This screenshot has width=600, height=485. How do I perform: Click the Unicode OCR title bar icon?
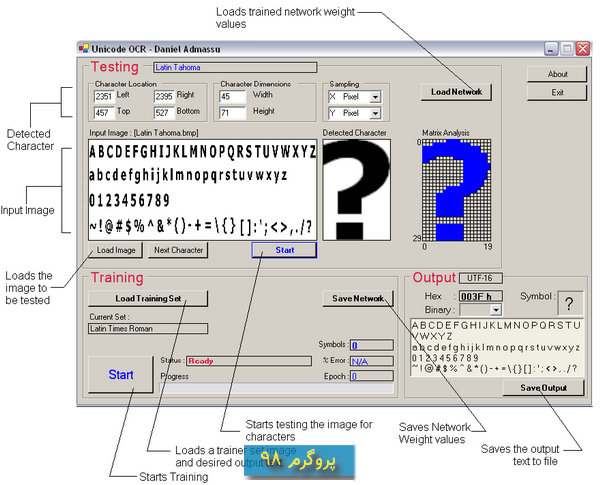click(x=84, y=47)
